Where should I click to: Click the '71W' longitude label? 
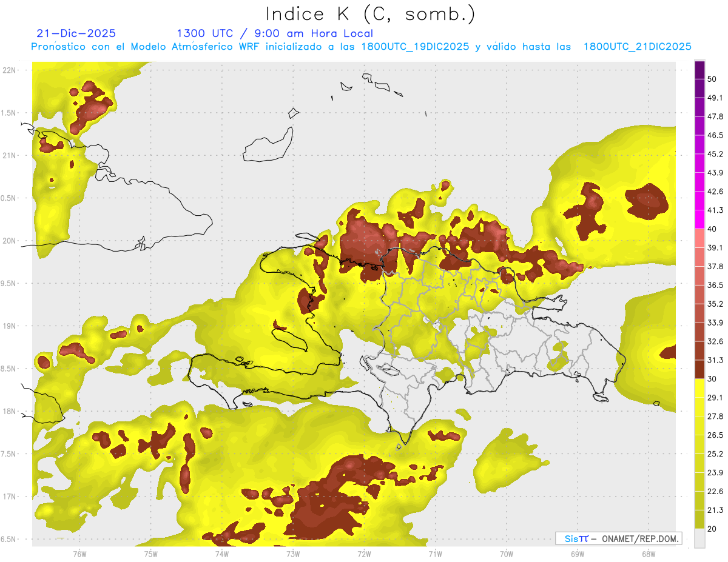click(x=435, y=554)
